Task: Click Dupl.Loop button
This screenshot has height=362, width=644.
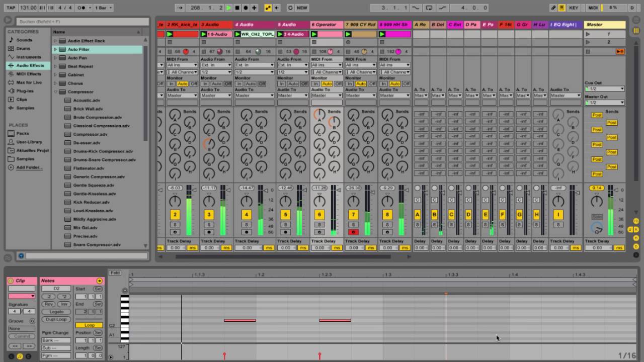Action: 56,319
